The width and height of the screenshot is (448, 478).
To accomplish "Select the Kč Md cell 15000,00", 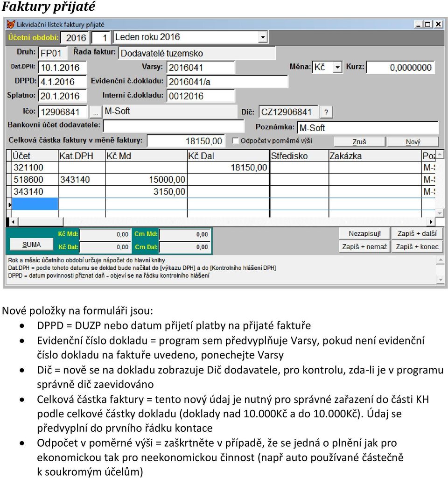I will tap(146, 180).
